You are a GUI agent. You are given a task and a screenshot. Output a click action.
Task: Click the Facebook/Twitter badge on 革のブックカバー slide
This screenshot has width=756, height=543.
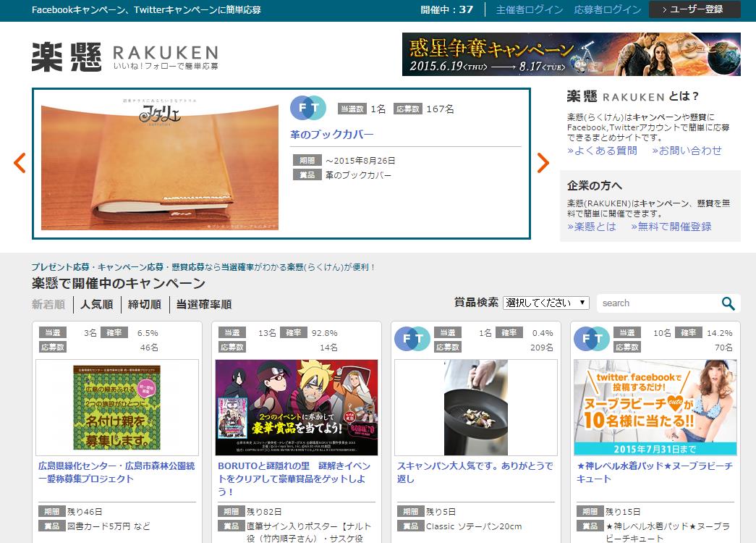click(309, 107)
